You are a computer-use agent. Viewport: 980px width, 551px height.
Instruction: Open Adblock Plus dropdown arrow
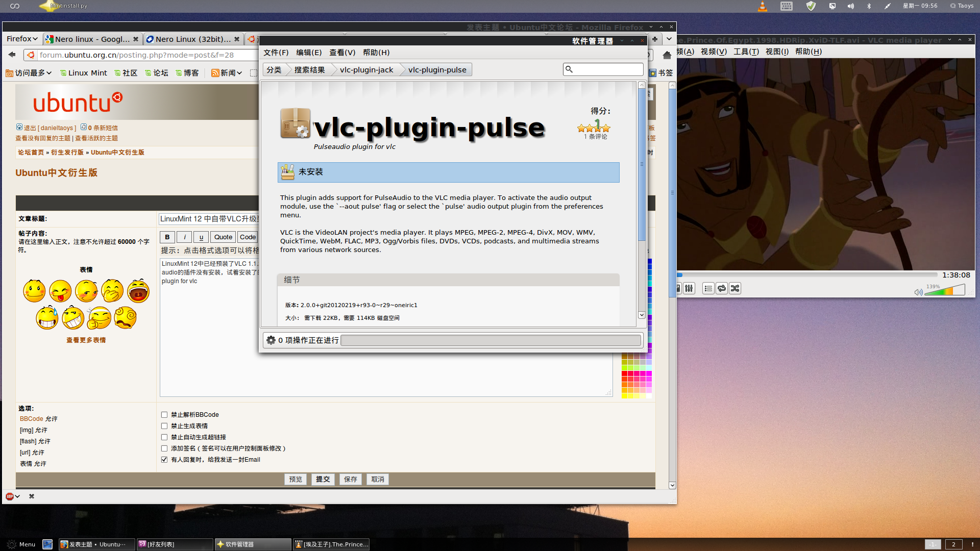pos(17,496)
